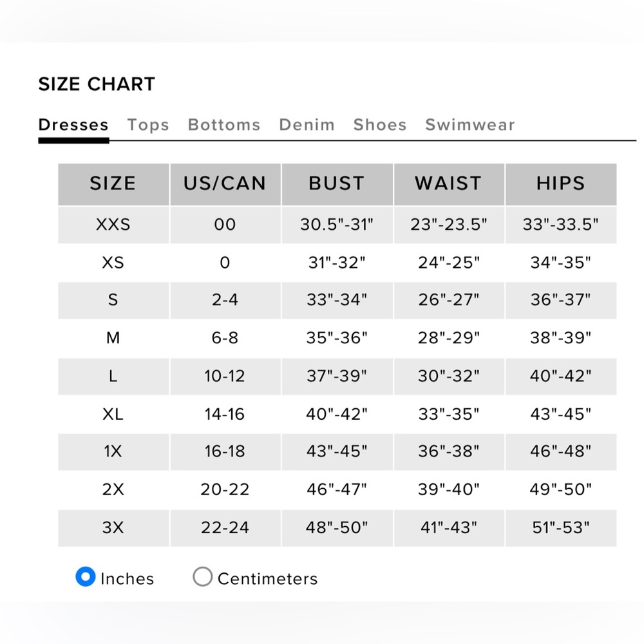Open the Bottoms size tab
Viewport: 644px width, 644px height.
pyautogui.click(x=224, y=125)
